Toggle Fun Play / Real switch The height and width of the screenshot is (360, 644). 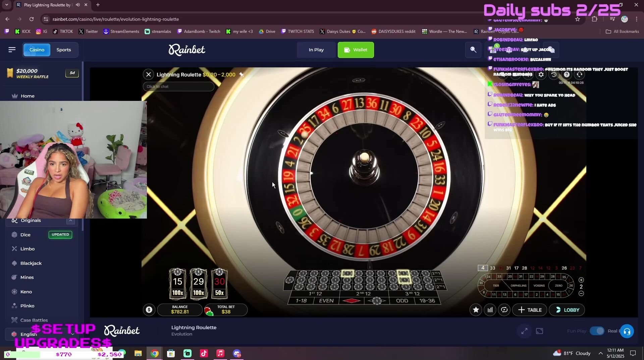597,331
